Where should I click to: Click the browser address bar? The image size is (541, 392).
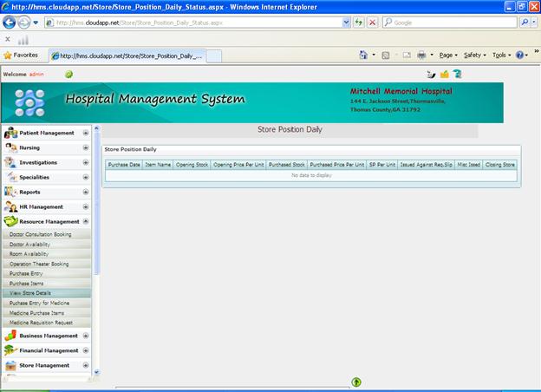click(x=191, y=23)
